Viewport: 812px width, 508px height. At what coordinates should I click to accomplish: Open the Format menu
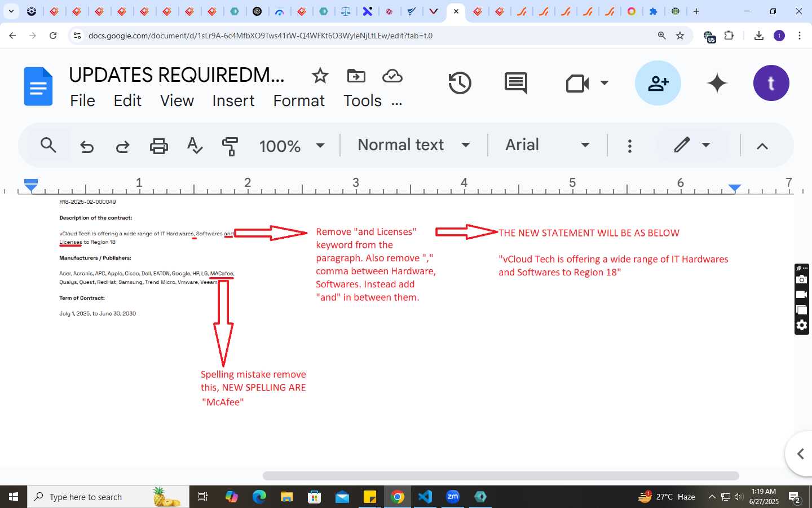(299, 100)
